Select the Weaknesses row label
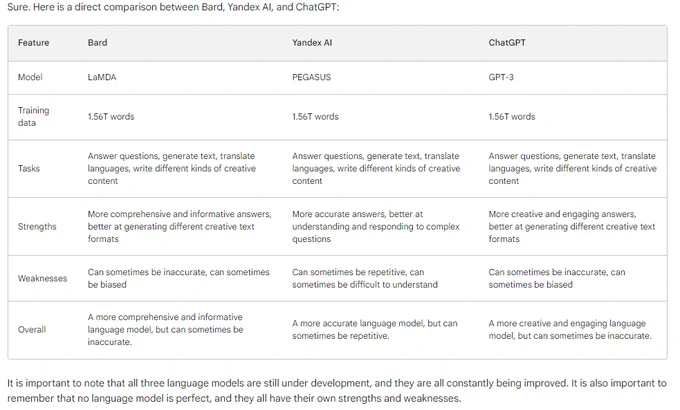The image size is (680, 410). point(42,279)
